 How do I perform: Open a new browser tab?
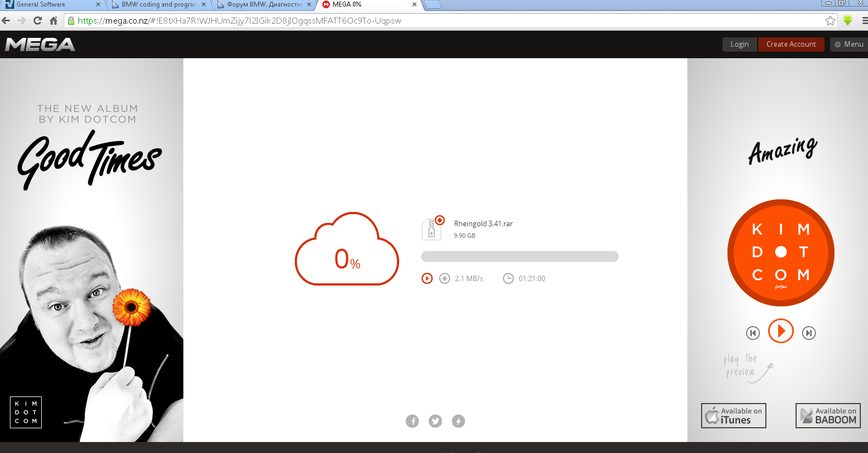[433, 4]
